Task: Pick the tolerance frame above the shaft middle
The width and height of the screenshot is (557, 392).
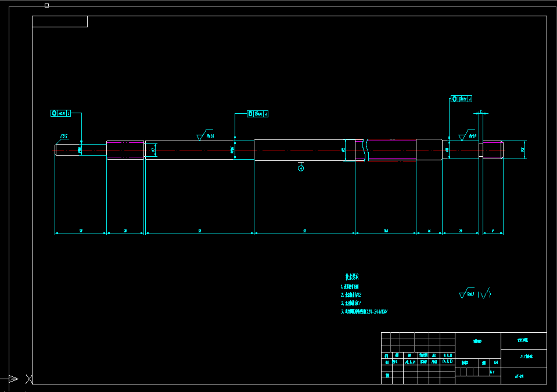Action: tap(257, 114)
